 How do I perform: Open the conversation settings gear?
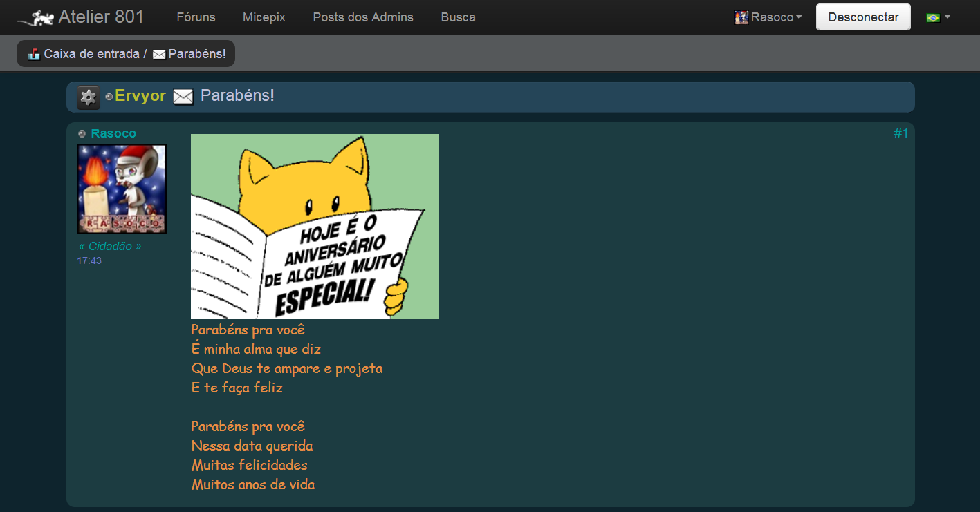pyautogui.click(x=89, y=97)
